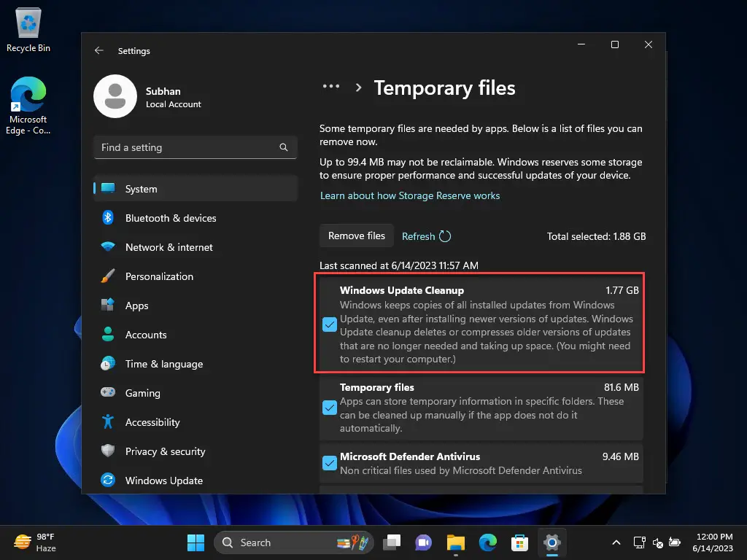747x560 pixels.
Task: Click the 81.6 MB size value
Action: [x=622, y=387]
